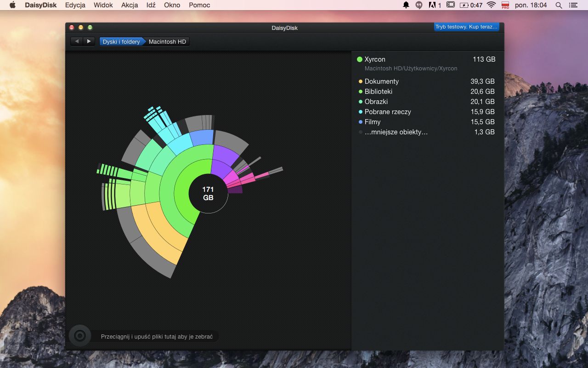Expand the mniejsze obiekty row
This screenshot has height=368, width=588.
pyautogui.click(x=426, y=132)
